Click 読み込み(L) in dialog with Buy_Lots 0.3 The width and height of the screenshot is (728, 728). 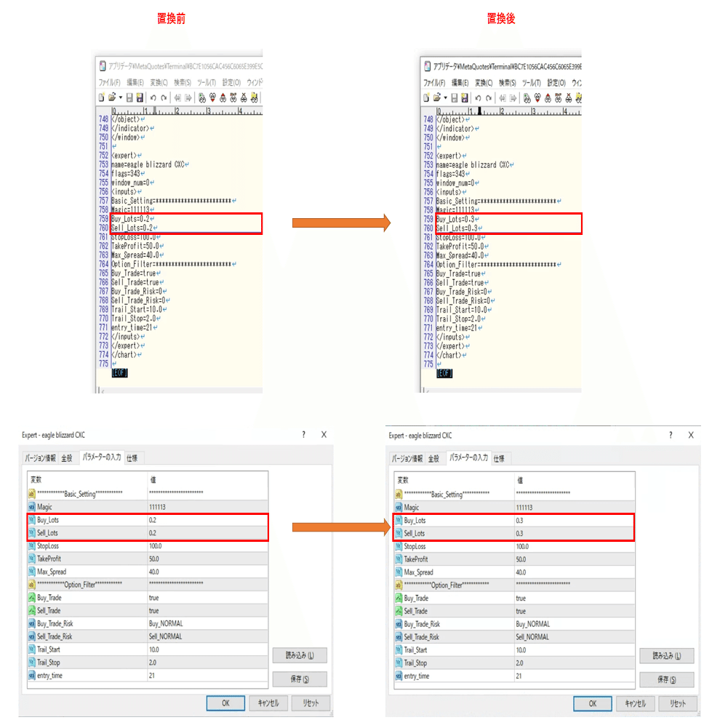tap(667, 655)
